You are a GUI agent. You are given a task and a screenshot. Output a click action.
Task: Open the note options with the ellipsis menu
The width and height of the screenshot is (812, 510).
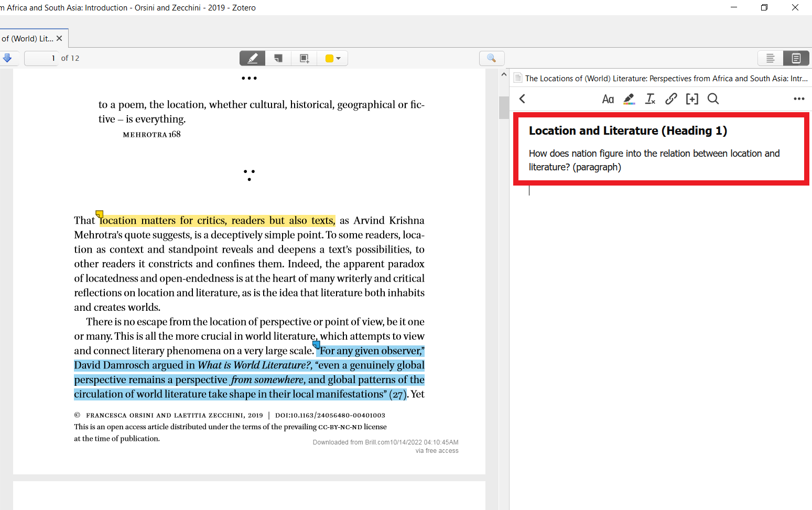click(x=799, y=99)
